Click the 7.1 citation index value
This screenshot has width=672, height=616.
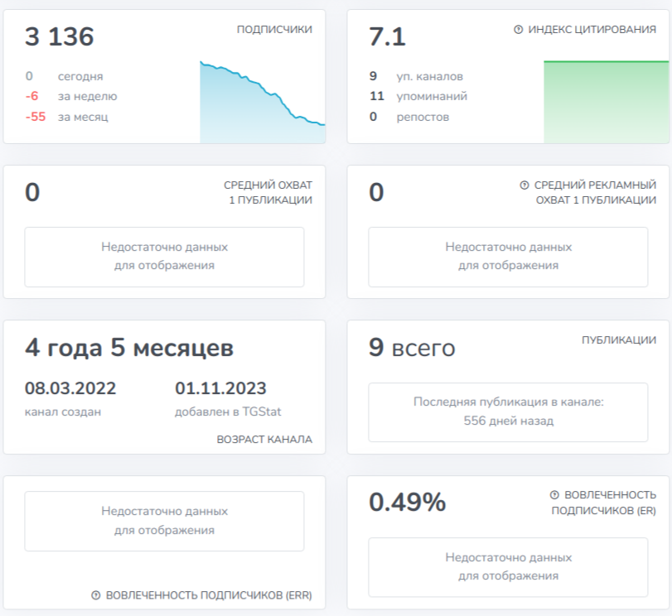[387, 36]
